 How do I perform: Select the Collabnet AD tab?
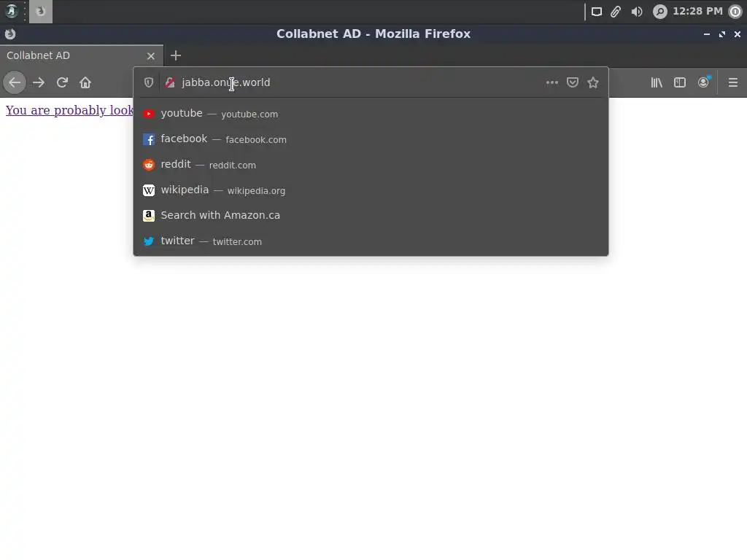(x=82, y=55)
